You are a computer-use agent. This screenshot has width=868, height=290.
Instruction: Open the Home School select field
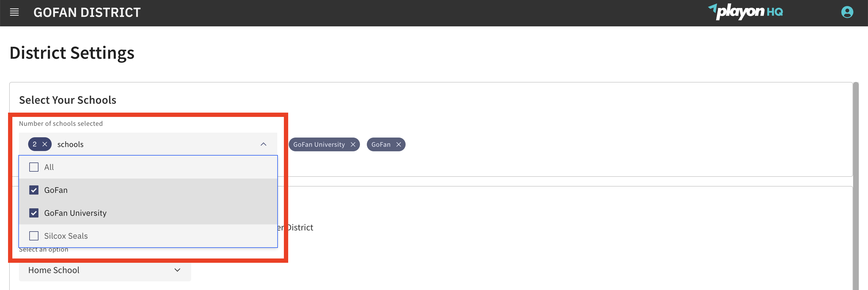click(101, 270)
